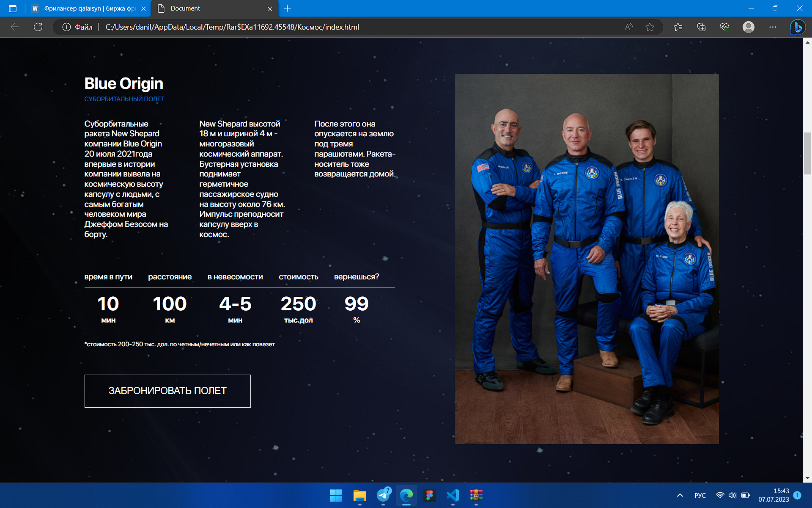
Task: Open the battery tray icon
Action: (746, 495)
